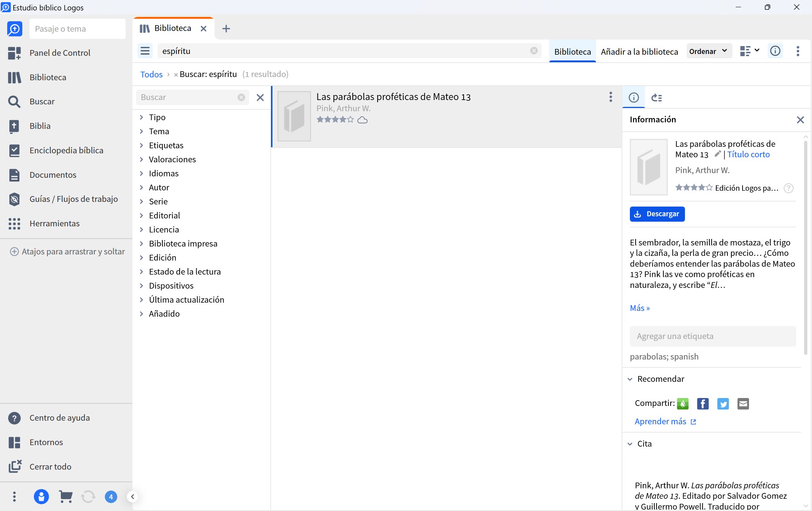The height and width of the screenshot is (511, 812).
Task: Close the Biblioteca panel tab
Action: click(x=203, y=28)
